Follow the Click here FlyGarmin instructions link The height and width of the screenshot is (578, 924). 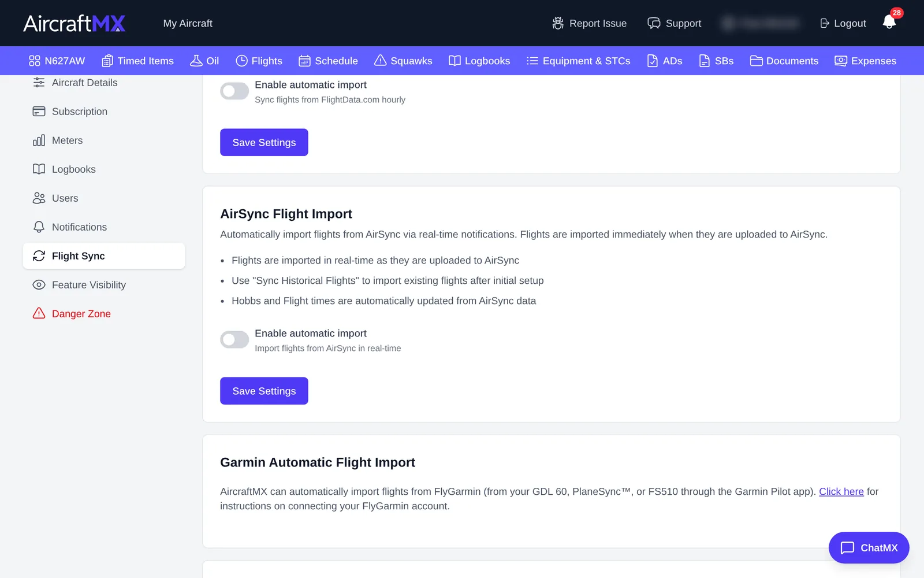coord(841,491)
